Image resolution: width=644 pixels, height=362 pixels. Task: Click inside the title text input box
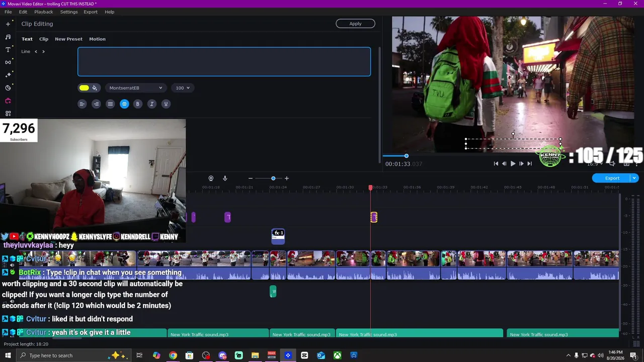[224, 62]
